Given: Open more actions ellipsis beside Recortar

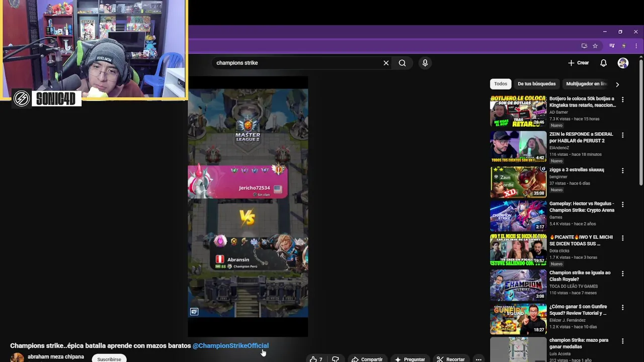Looking at the screenshot, I should pos(478,359).
